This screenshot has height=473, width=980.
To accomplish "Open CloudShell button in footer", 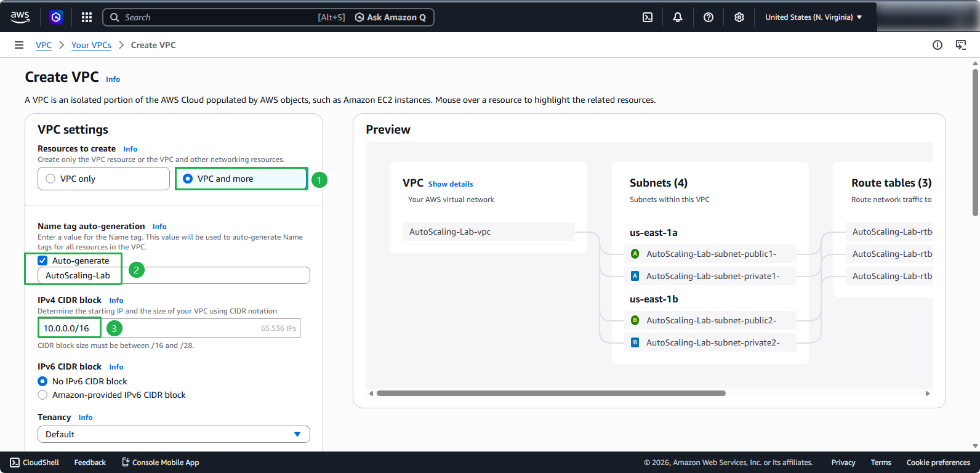I will [x=34, y=463].
